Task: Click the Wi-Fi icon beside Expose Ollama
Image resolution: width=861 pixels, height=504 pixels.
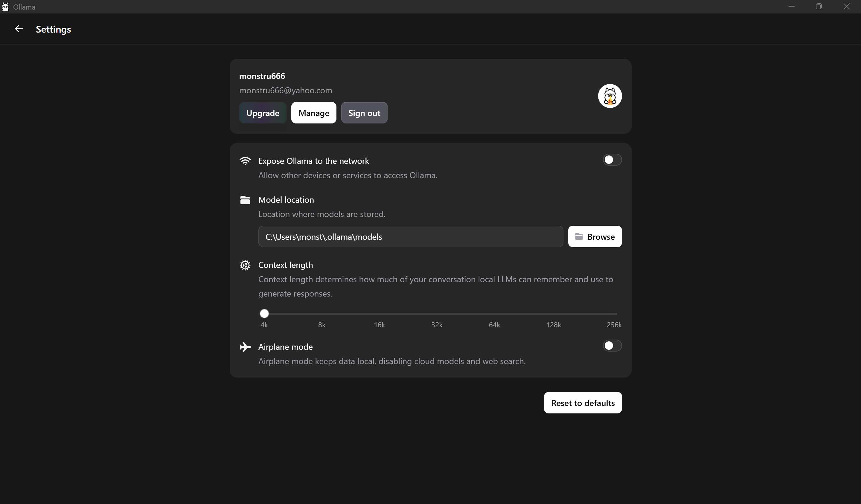Action: point(245,161)
